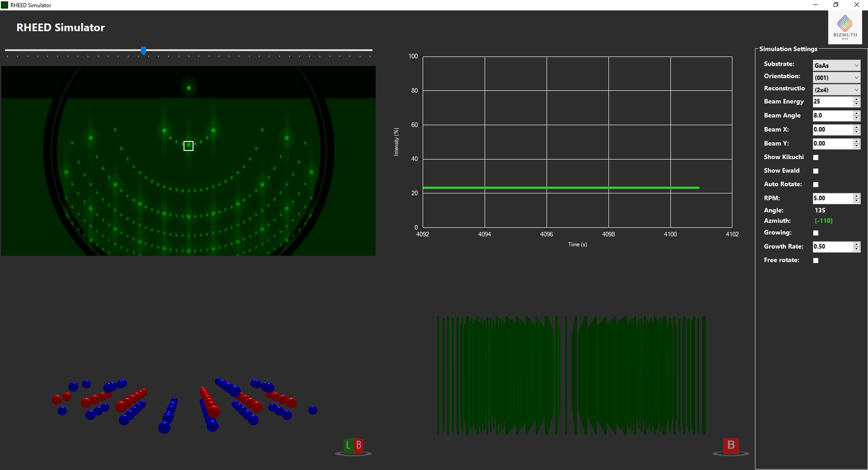868x470 pixels.
Task: Enable the Show Kikuchi checkbox
Action: click(x=816, y=157)
